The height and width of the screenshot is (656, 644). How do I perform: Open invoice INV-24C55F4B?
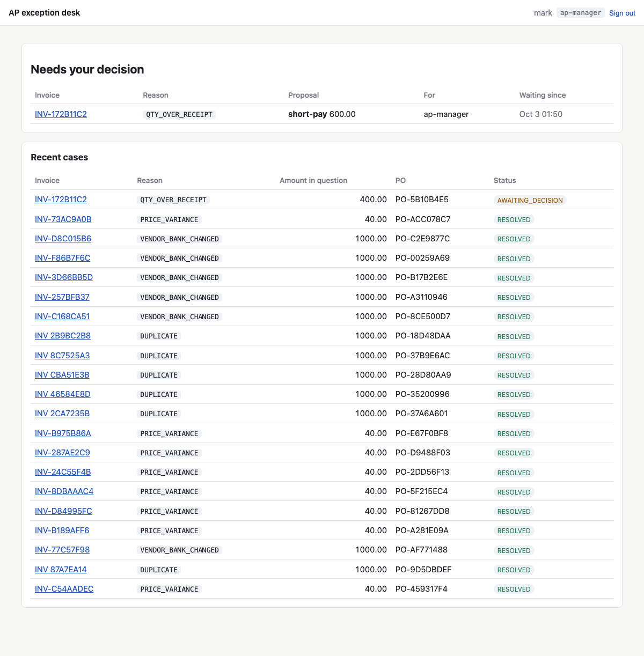coord(63,472)
